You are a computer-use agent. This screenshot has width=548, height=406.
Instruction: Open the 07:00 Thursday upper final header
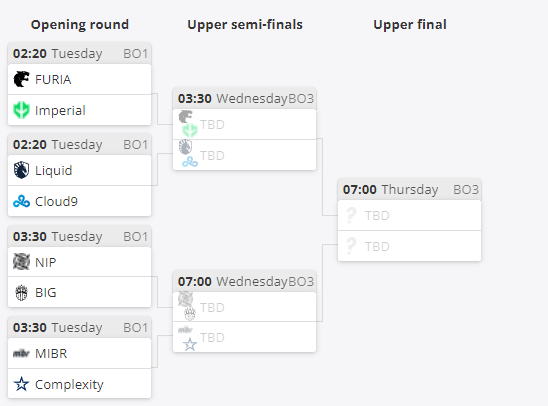410,189
